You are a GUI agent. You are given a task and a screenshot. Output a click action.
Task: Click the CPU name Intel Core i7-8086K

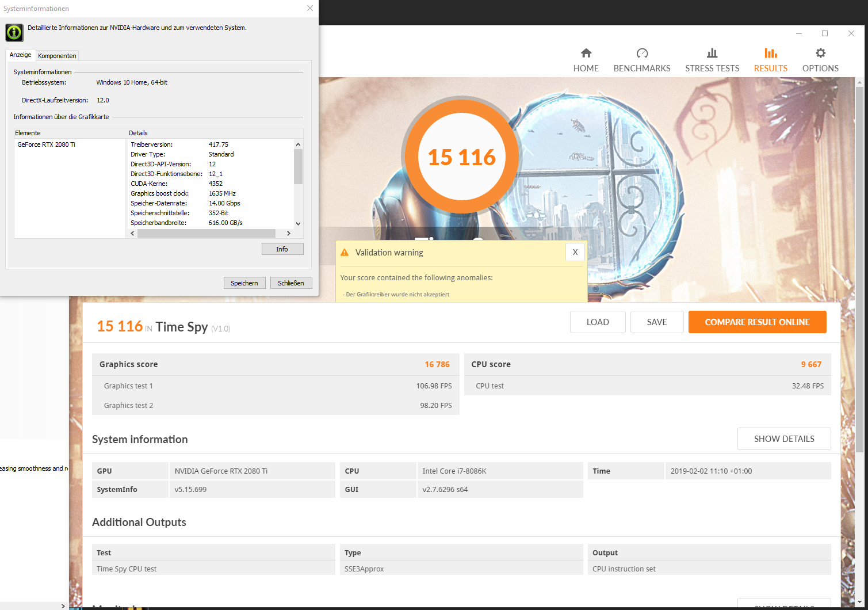tap(454, 471)
